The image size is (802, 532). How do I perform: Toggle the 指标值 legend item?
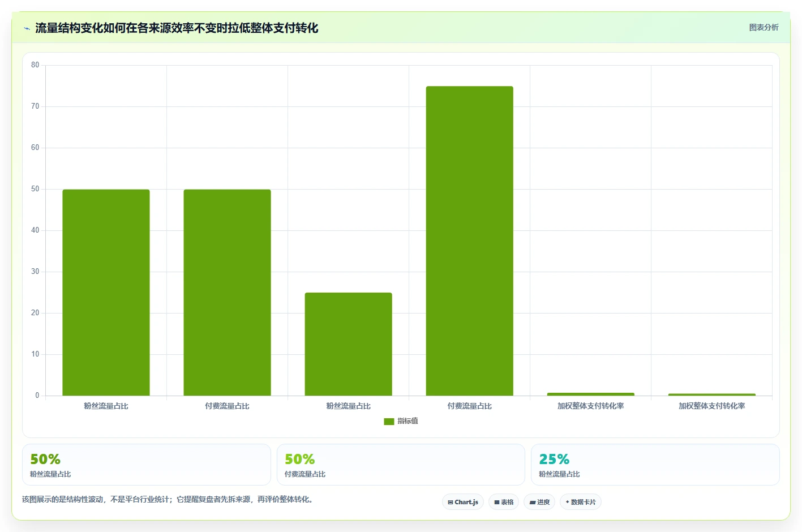tap(401, 421)
